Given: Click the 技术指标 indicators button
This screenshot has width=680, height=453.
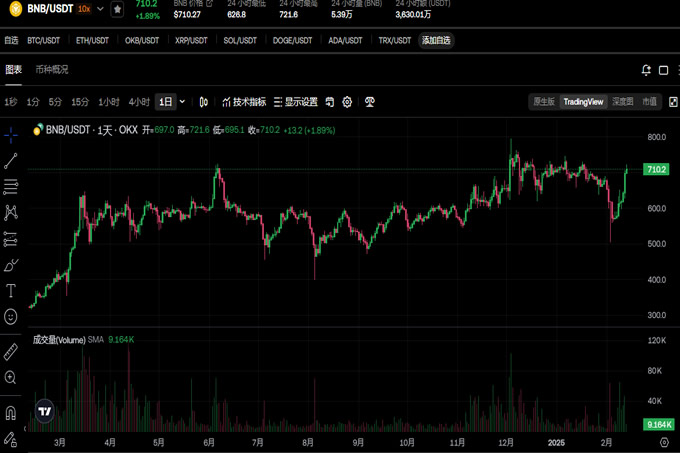Looking at the screenshot, I should [x=243, y=102].
